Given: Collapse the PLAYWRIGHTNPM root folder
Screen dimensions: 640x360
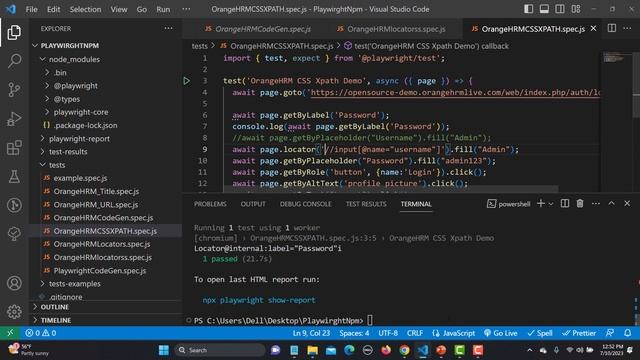Looking at the screenshot, I should [x=69, y=46].
